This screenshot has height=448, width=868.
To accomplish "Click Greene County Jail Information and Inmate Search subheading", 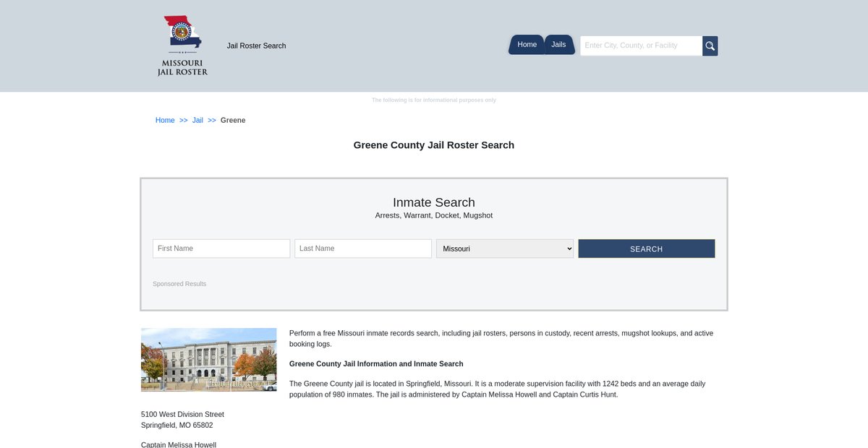I will (x=376, y=364).
